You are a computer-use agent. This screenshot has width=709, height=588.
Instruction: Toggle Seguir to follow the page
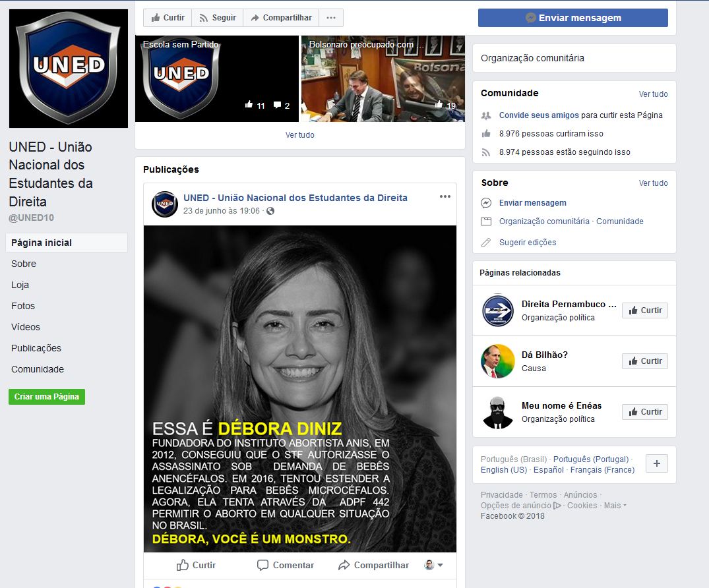(x=218, y=18)
